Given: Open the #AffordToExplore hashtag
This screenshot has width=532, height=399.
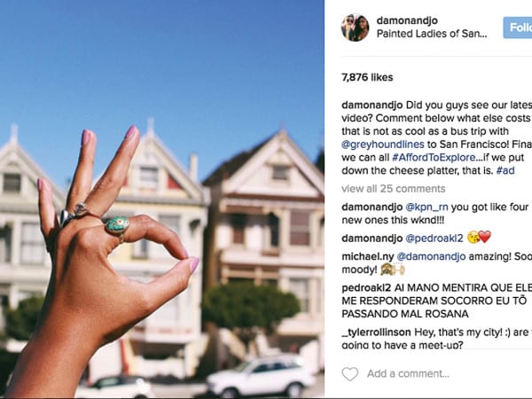Looking at the screenshot, I should click(x=434, y=158).
